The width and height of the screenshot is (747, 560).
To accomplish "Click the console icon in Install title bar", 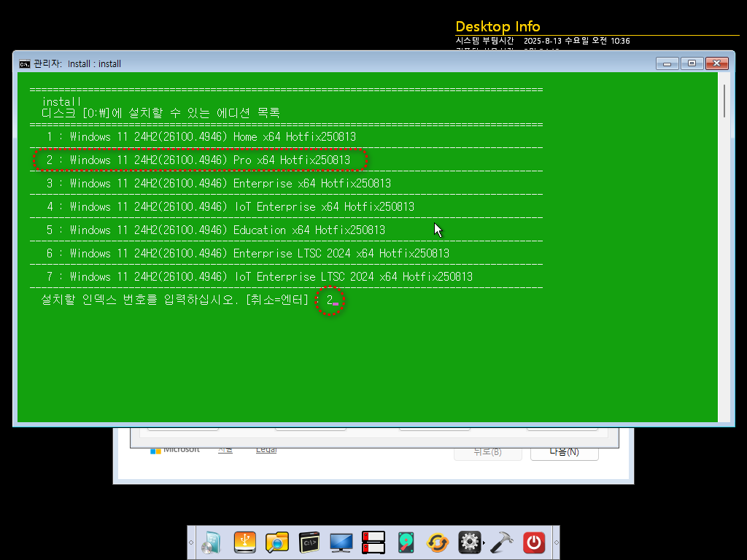I will point(24,64).
